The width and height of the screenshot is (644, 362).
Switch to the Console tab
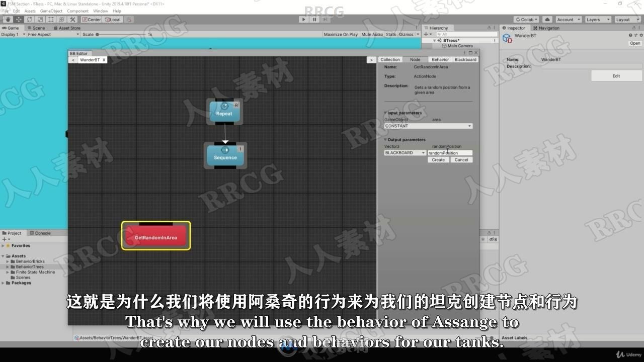(40, 233)
